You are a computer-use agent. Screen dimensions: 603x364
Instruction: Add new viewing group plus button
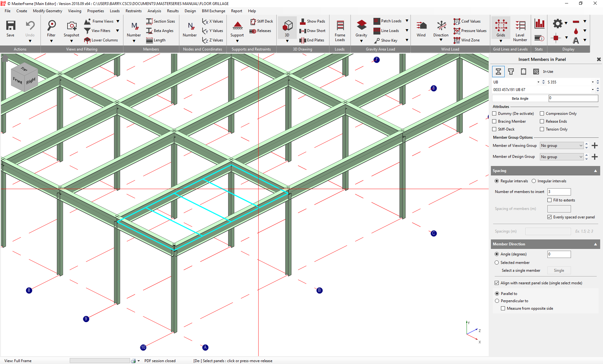[x=595, y=146]
